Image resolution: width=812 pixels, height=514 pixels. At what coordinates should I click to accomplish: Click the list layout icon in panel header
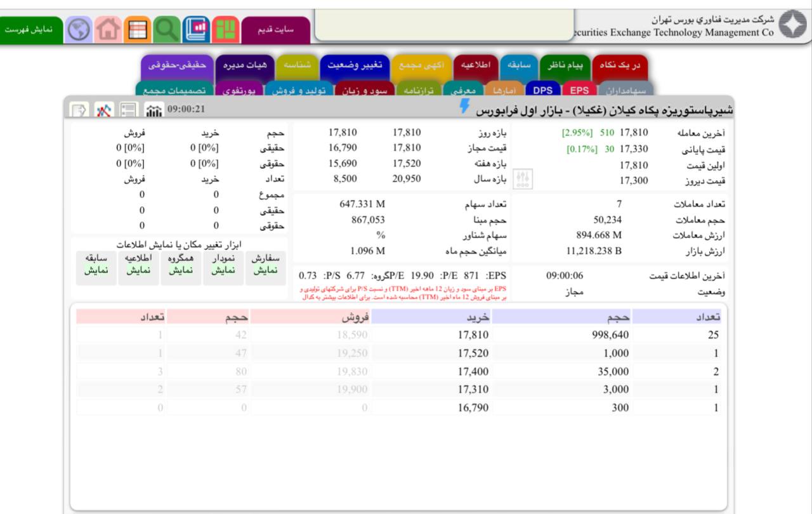129,110
